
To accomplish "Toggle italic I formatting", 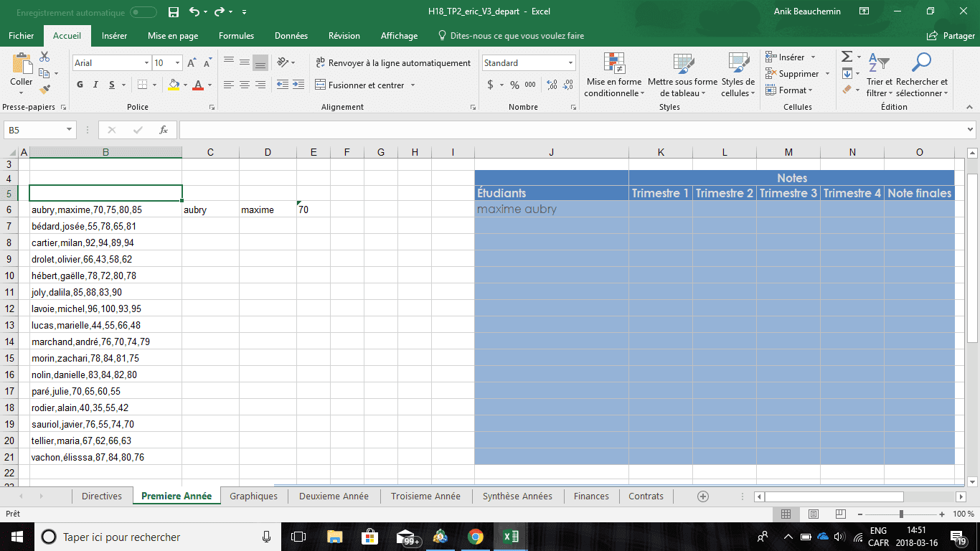I will [x=97, y=85].
